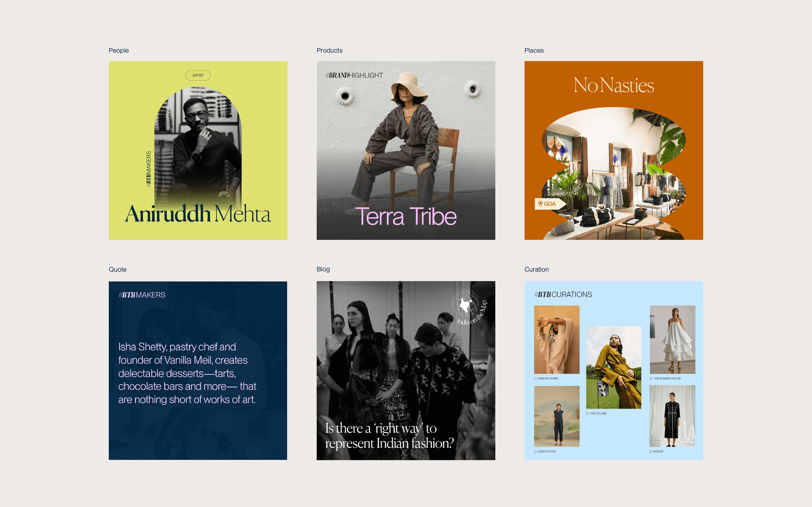Click the circle marker beside ODE TO ODD
The height and width of the screenshot is (507, 812).
588,413
